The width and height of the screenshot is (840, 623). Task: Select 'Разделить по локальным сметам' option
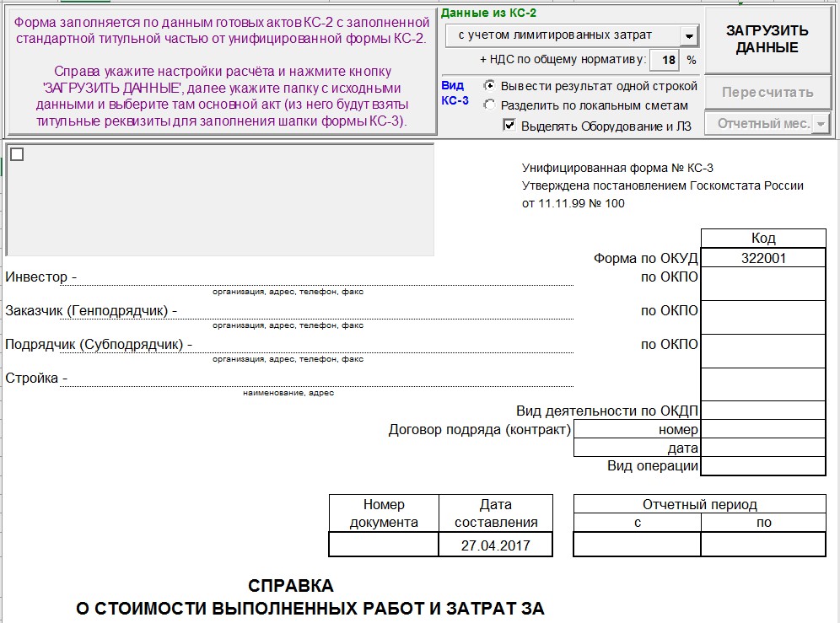[x=585, y=105]
